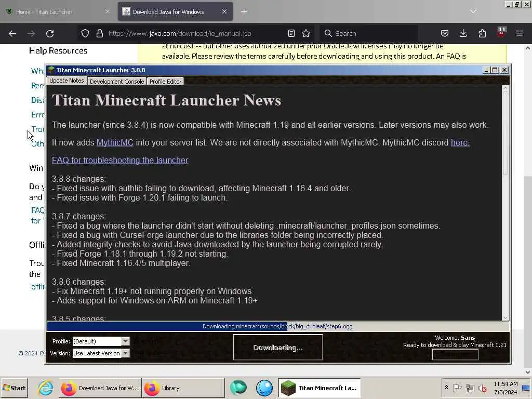Click the '3.8.8 changes:' heading text

79,179
